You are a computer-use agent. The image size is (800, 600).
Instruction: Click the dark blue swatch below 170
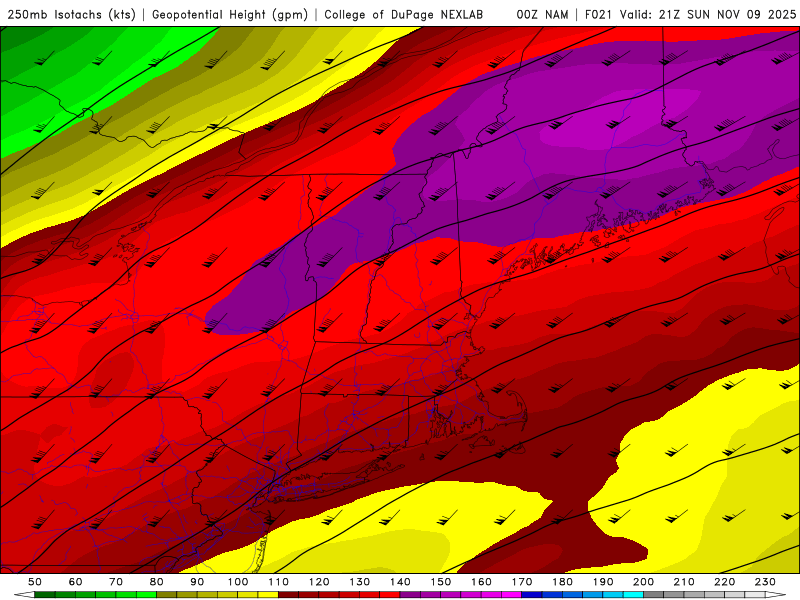(x=532, y=595)
